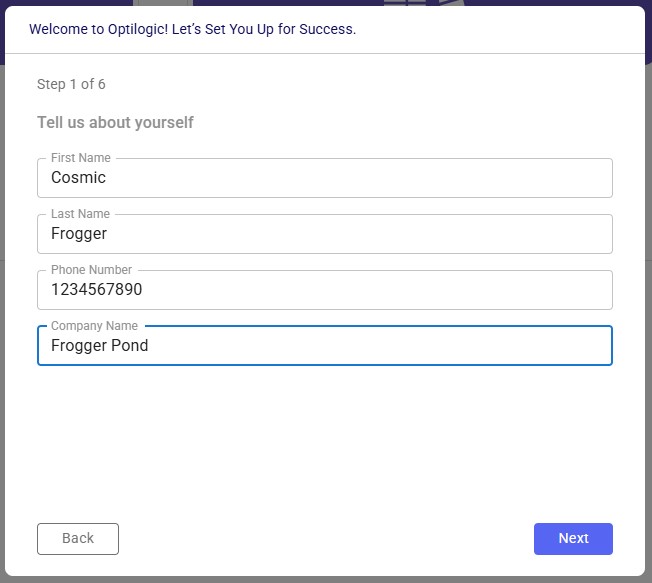Click the 'Welcome to Optilogic!' dialog title
This screenshot has width=652, height=583.
pos(193,29)
